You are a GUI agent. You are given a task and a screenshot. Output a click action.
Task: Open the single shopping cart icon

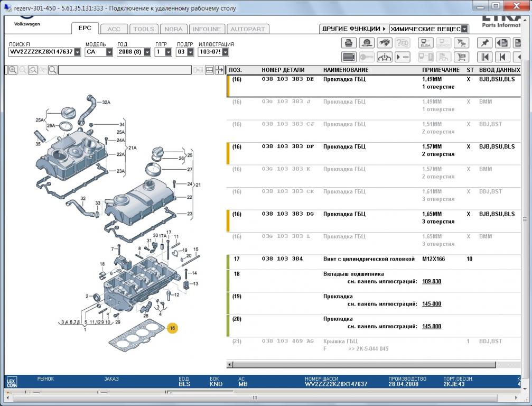point(461,57)
